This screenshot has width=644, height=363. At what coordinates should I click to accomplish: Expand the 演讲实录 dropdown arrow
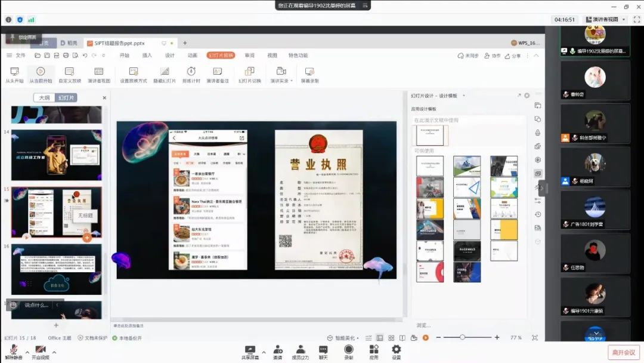[292, 81]
